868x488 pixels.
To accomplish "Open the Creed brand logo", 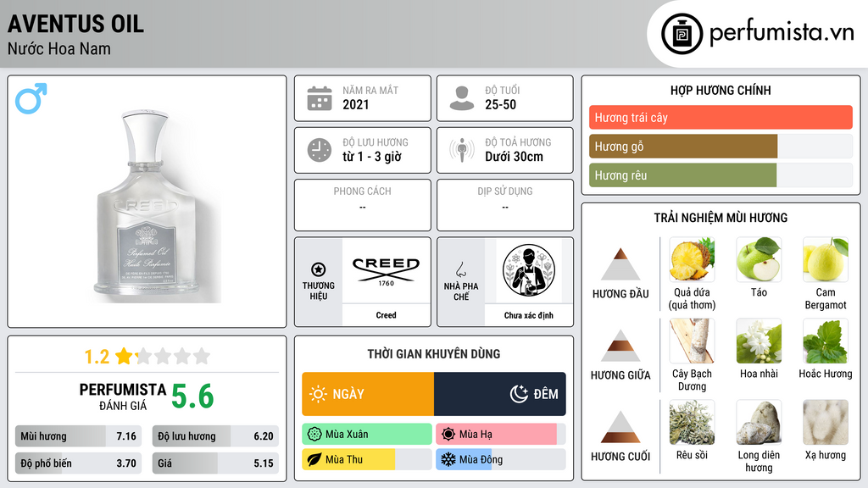I will tap(386, 270).
